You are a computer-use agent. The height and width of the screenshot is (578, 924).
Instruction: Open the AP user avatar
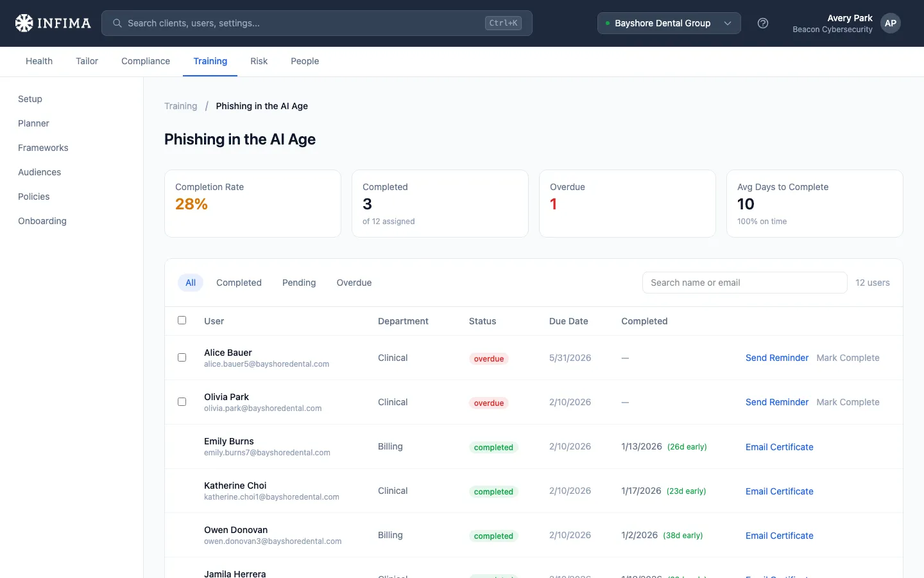[x=891, y=23]
